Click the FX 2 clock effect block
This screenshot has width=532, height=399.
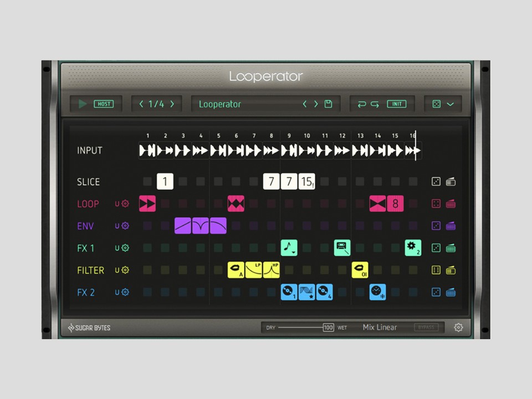click(377, 292)
